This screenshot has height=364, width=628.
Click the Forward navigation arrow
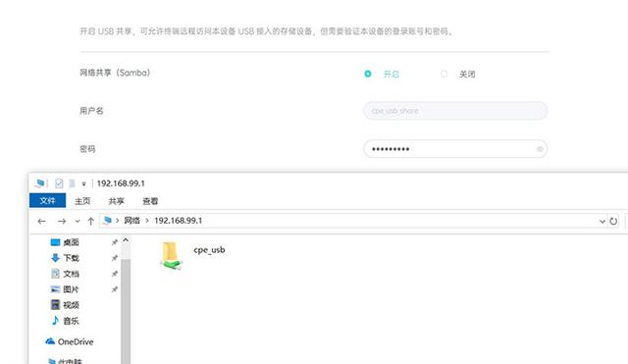click(62, 221)
